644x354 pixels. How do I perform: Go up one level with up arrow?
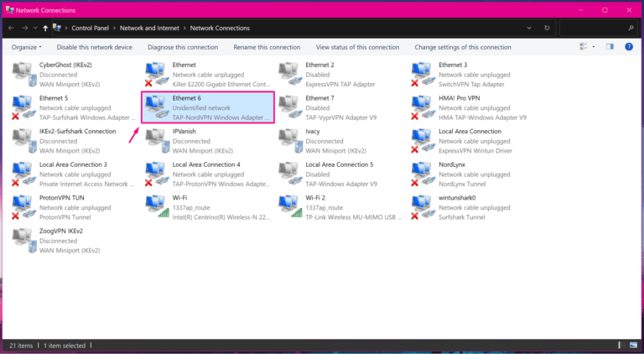[x=45, y=28]
